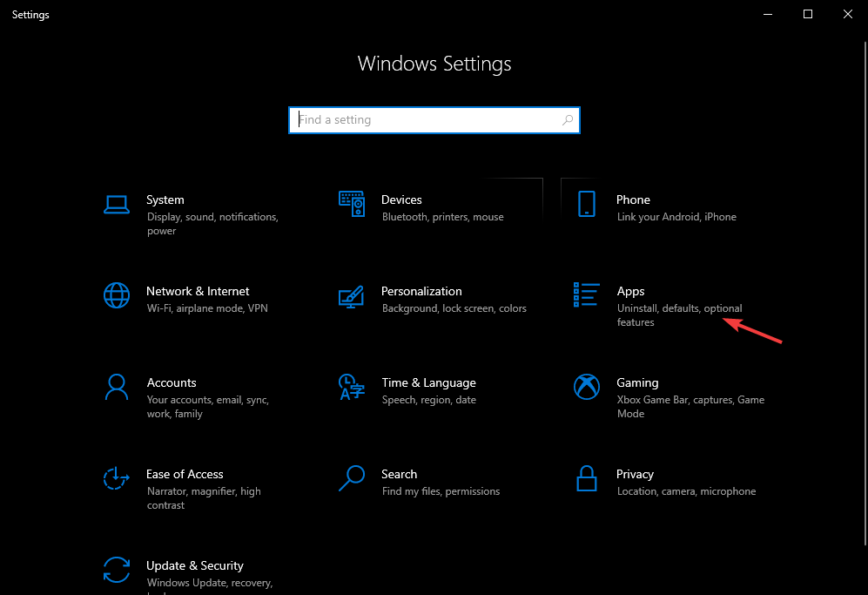The image size is (868, 595).
Task: Open Search settings label
Action: tap(399, 474)
